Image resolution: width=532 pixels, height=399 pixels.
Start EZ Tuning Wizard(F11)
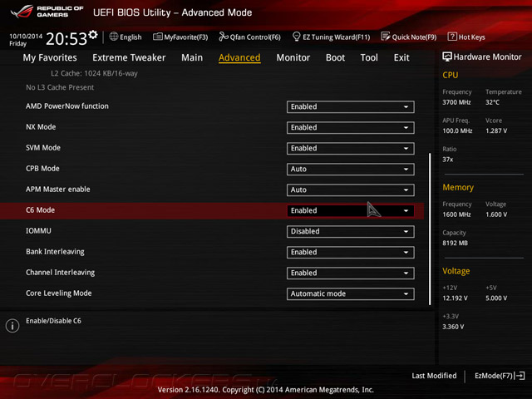coord(331,37)
